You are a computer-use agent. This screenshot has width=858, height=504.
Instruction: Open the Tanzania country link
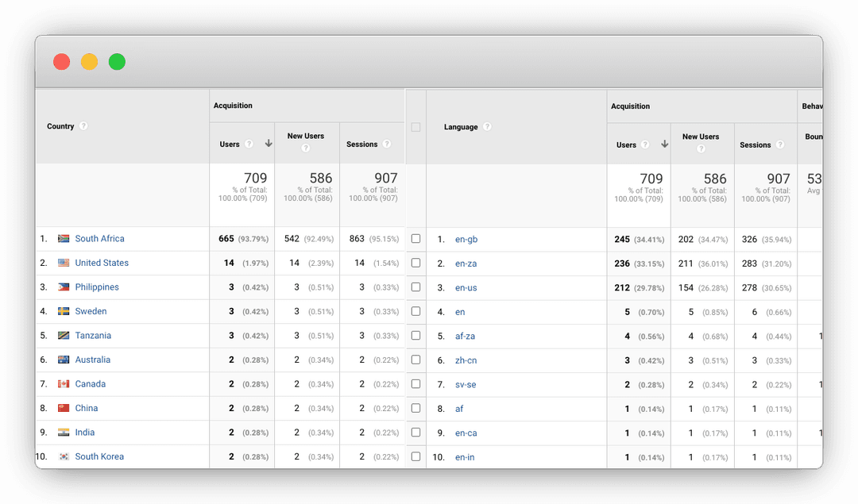(x=93, y=335)
